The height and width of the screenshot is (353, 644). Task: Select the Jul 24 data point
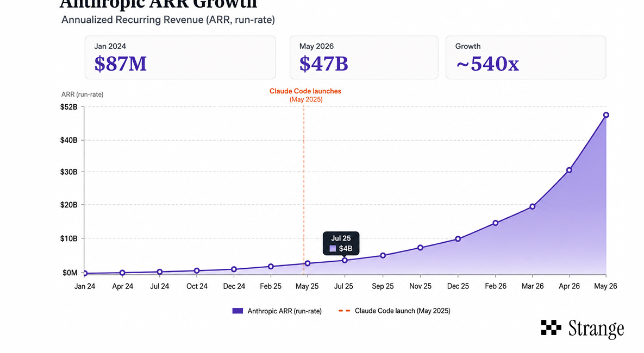pos(160,272)
